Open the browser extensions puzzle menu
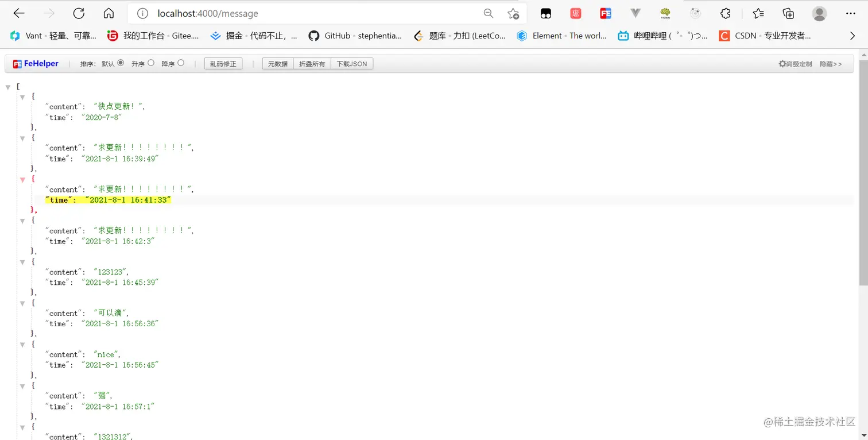Image resolution: width=868 pixels, height=440 pixels. pos(726,14)
